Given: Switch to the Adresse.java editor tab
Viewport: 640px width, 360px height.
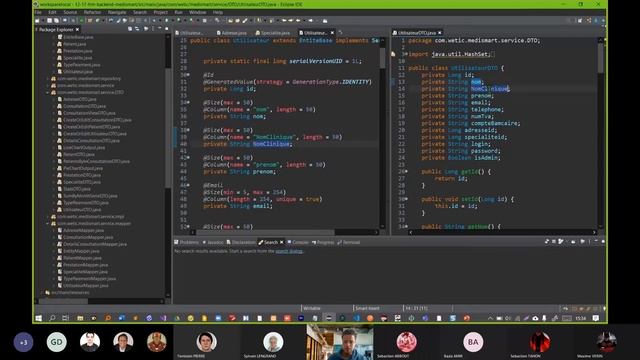Looking at the screenshot, I should point(233,33).
